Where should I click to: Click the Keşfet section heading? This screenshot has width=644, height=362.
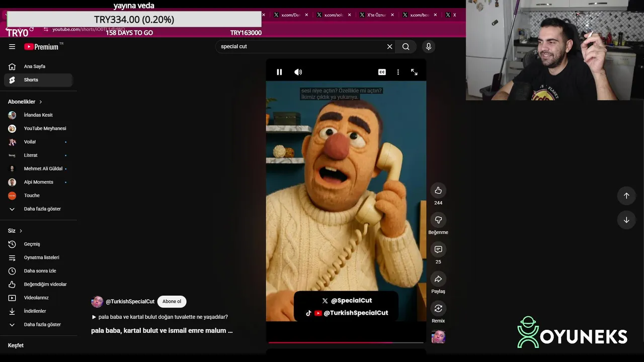16,345
